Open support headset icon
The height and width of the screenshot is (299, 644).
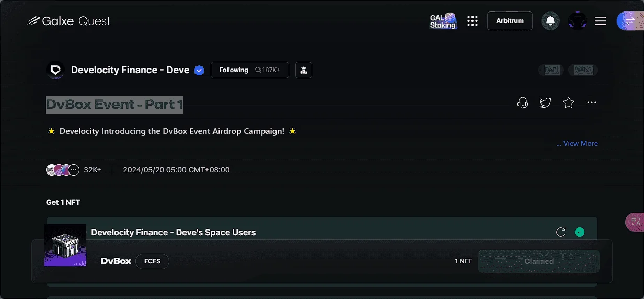tap(522, 102)
